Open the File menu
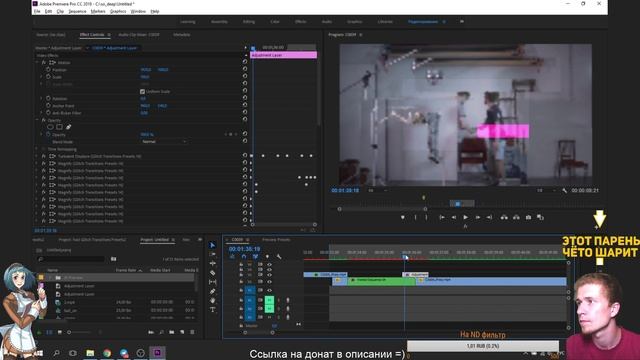The width and height of the screenshot is (640, 360). pos(37,11)
